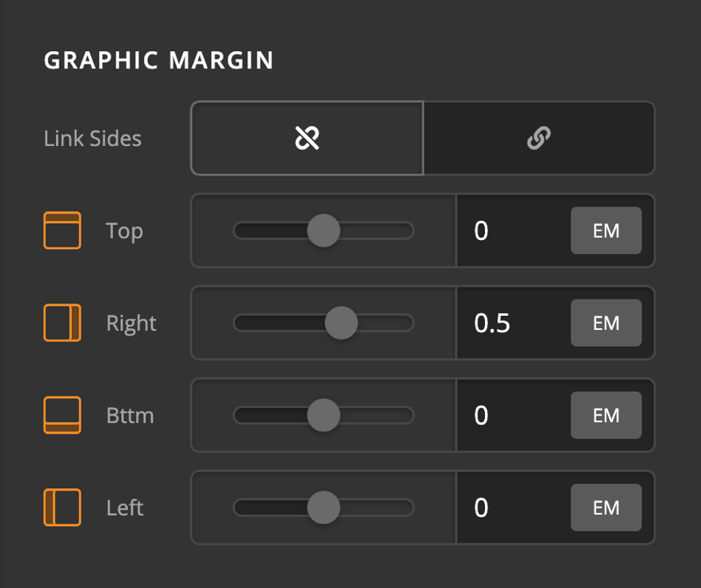Click the Link Sides label
Viewport: 701px width, 588px height.
[92, 139]
